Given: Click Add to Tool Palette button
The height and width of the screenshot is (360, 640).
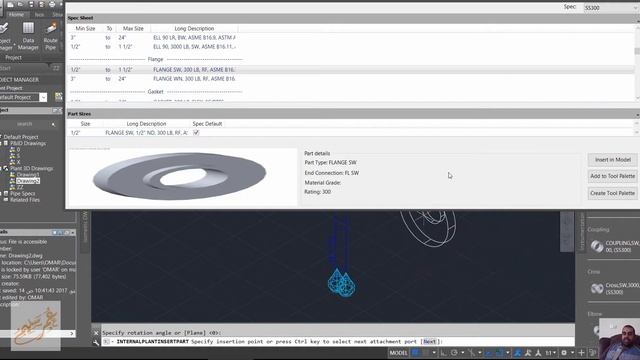Looking at the screenshot, I should pyautogui.click(x=612, y=176).
